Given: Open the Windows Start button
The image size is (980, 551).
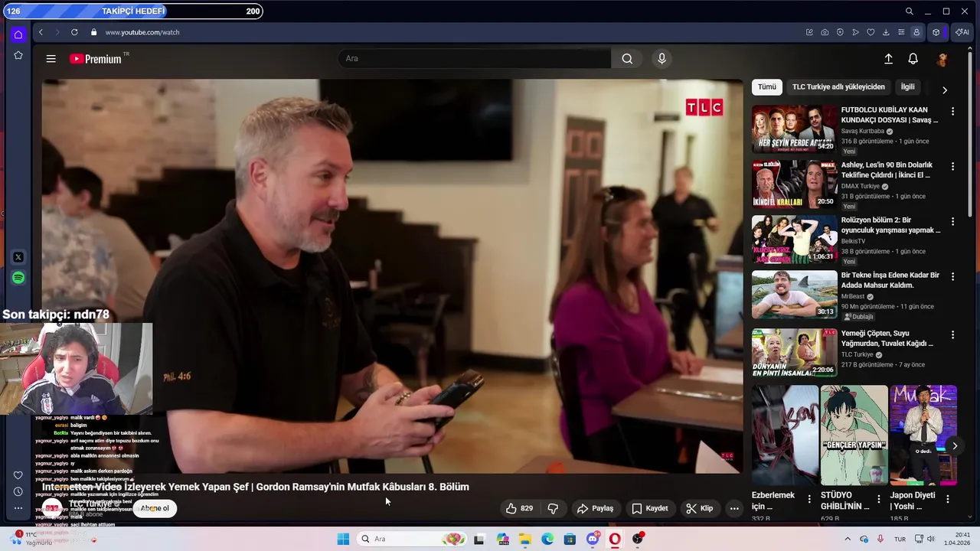Looking at the screenshot, I should coord(343,539).
